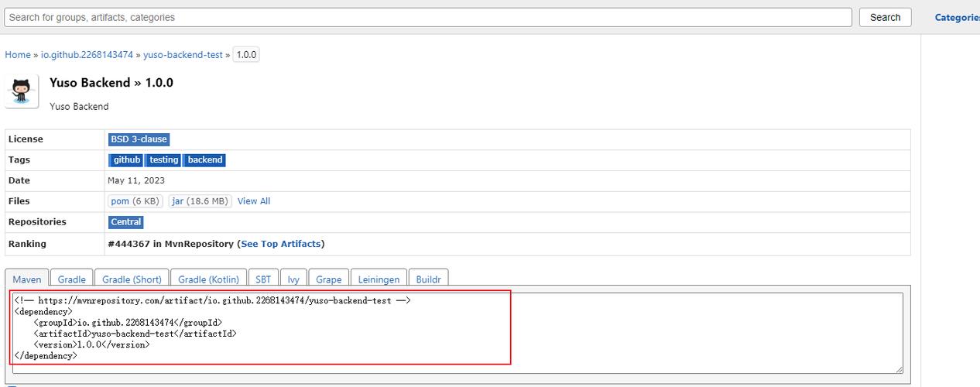Switch to the Buildr tab

coord(429,279)
